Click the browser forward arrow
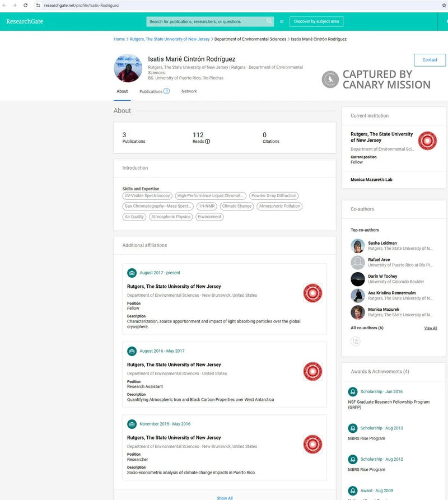Screen dimensions: 448x500 [x=15, y=6]
